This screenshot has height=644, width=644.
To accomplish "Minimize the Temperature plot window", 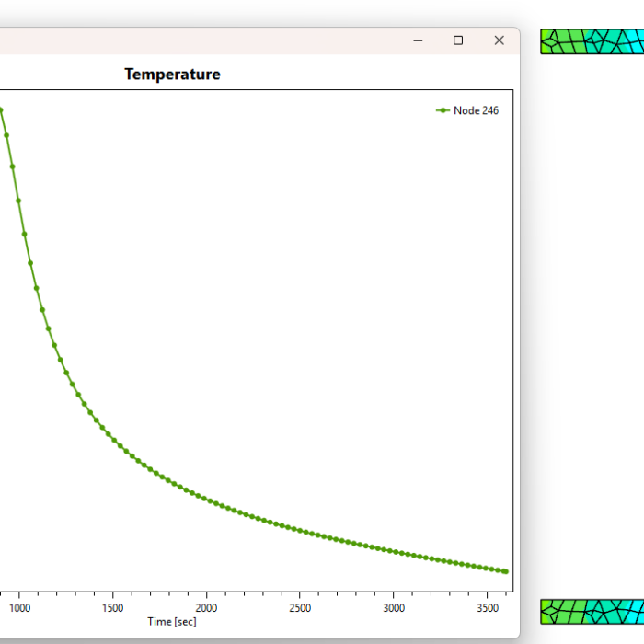I will click(x=418, y=40).
